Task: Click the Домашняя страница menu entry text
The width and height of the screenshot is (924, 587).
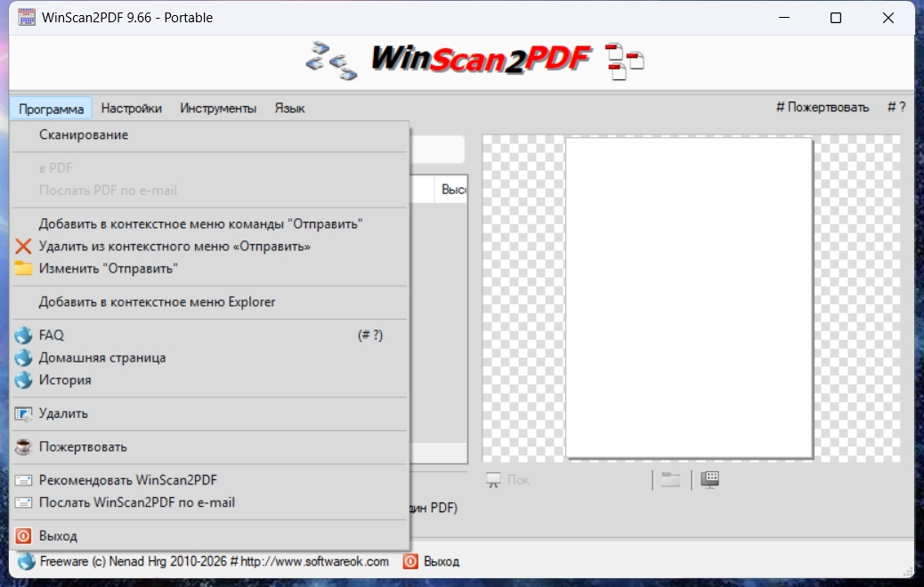Action: 102,358
